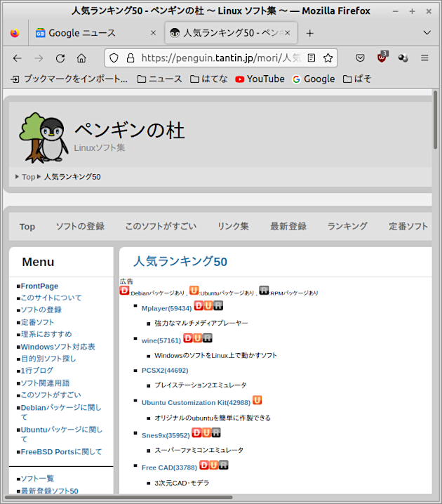Open the PCSX2(44692) link
442x504 pixels.
tap(165, 371)
